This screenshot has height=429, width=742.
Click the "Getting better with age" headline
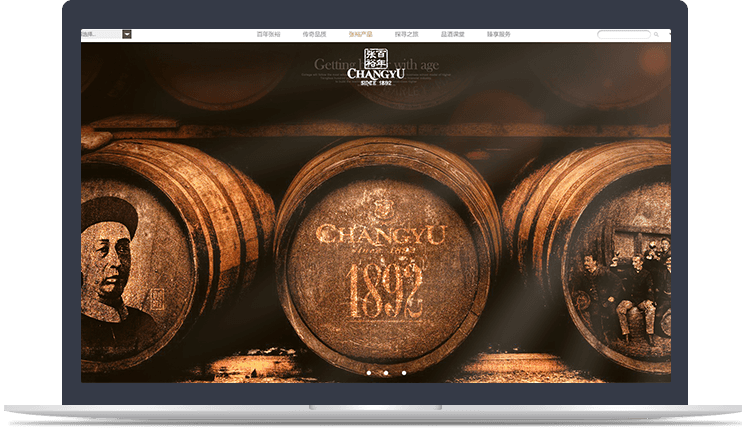point(375,64)
